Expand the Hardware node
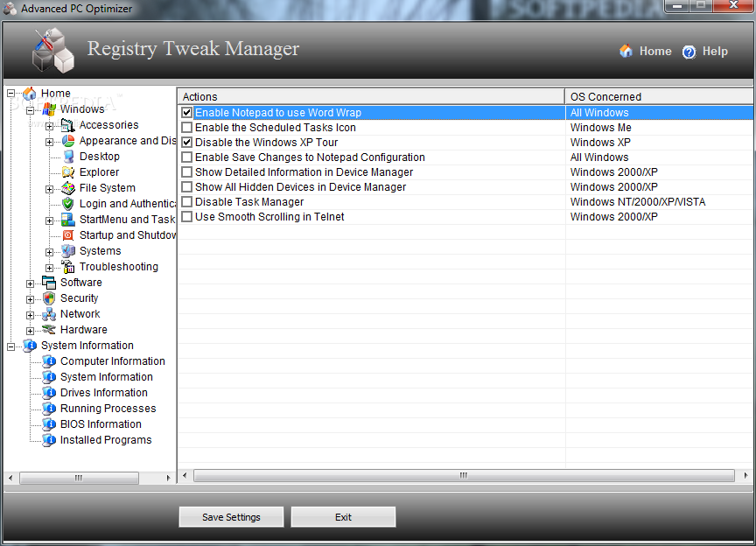The width and height of the screenshot is (756, 546). pos(30,331)
